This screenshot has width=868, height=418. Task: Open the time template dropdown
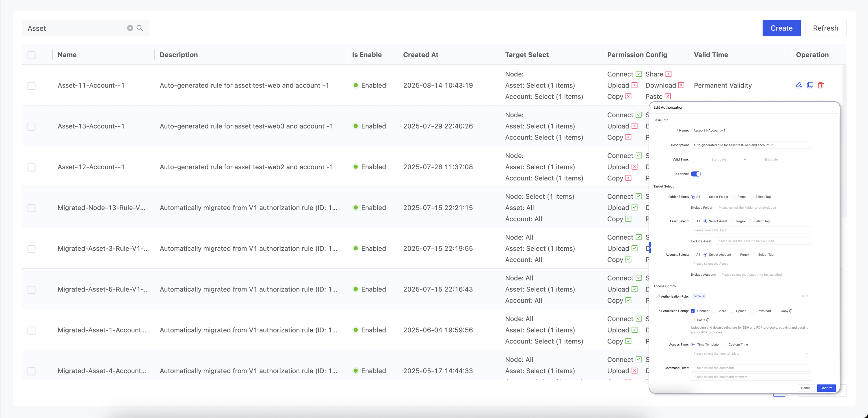point(751,354)
